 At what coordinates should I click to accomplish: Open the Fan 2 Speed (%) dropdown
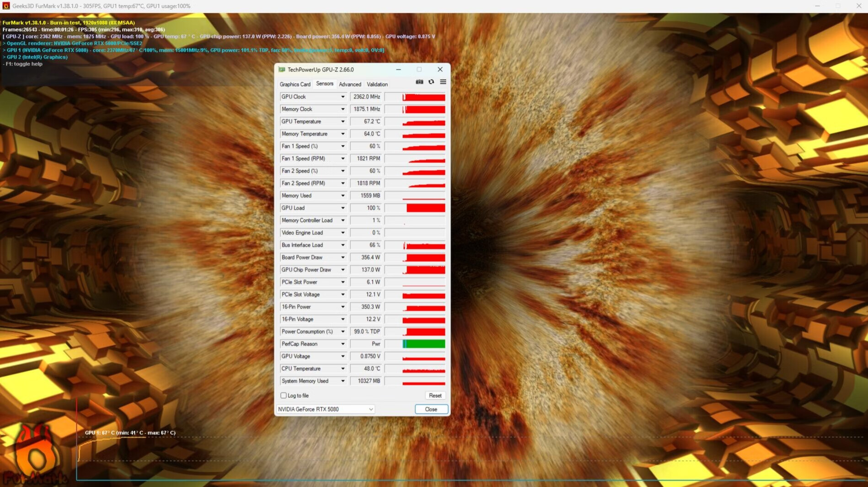point(343,171)
